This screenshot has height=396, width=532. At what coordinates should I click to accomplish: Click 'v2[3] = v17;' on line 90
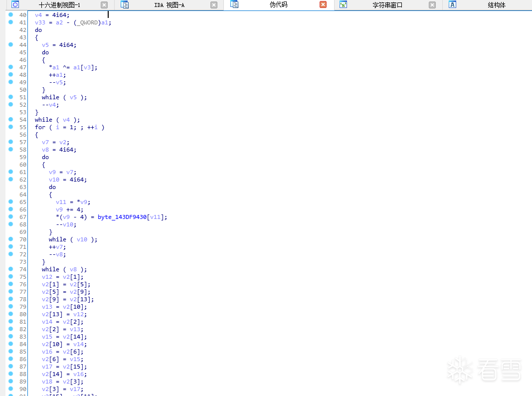[62, 389]
